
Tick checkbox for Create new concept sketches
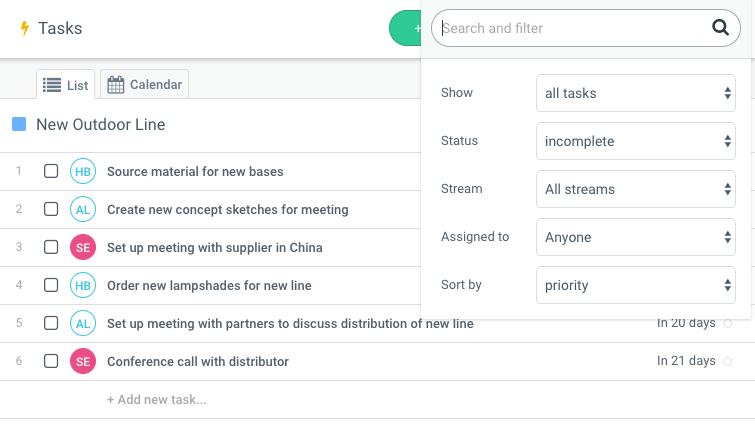[51, 209]
